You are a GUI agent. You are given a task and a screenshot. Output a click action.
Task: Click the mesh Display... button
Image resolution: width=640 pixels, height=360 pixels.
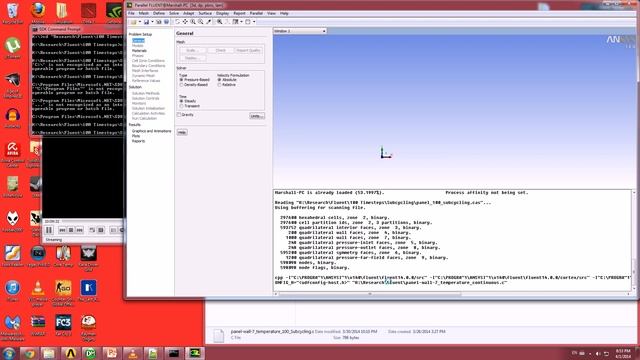tap(192, 58)
